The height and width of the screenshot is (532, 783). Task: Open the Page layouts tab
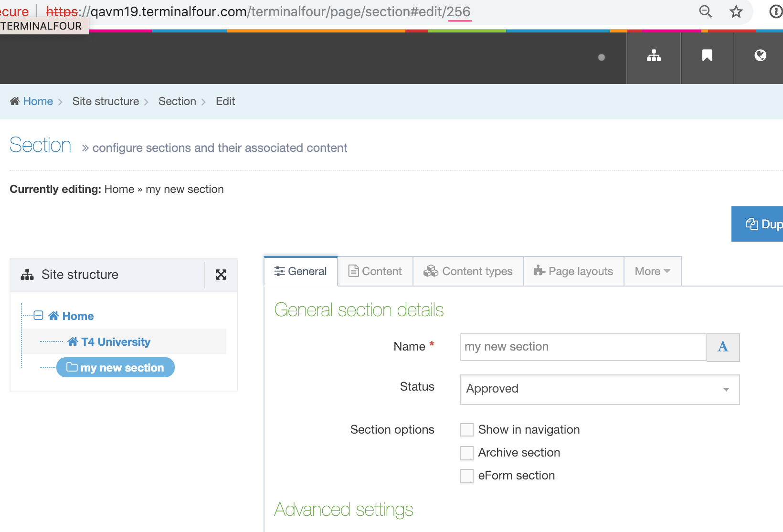tap(573, 271)
